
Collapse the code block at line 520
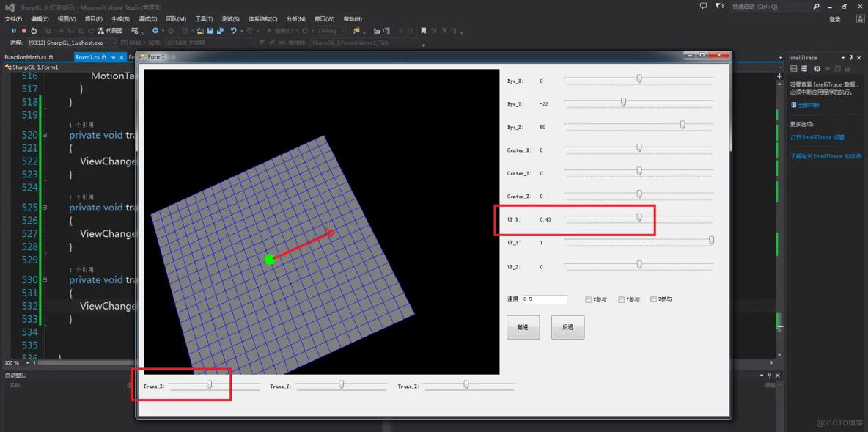tap(45, 135)
